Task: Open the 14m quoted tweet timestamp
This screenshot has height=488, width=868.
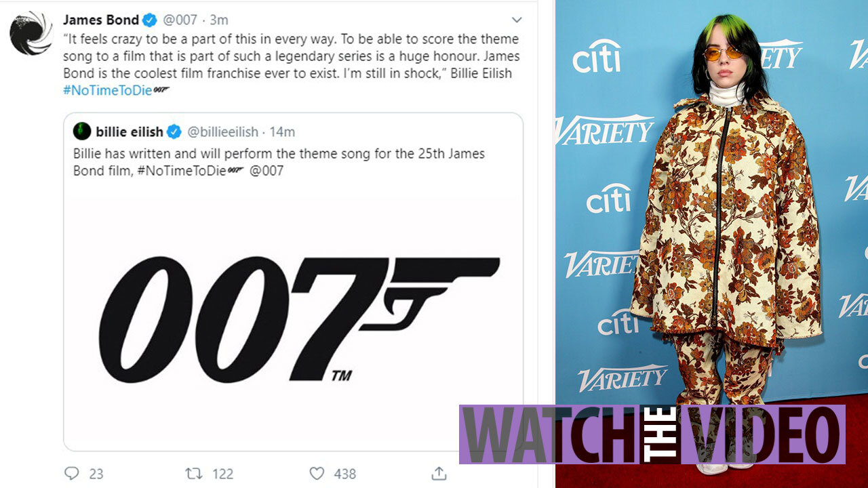Action: [281, 131]
